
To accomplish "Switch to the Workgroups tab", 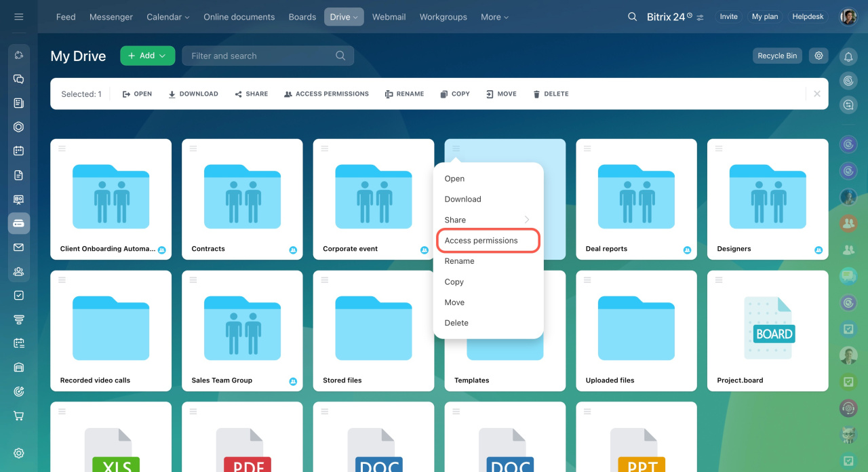I will [443, 17].
